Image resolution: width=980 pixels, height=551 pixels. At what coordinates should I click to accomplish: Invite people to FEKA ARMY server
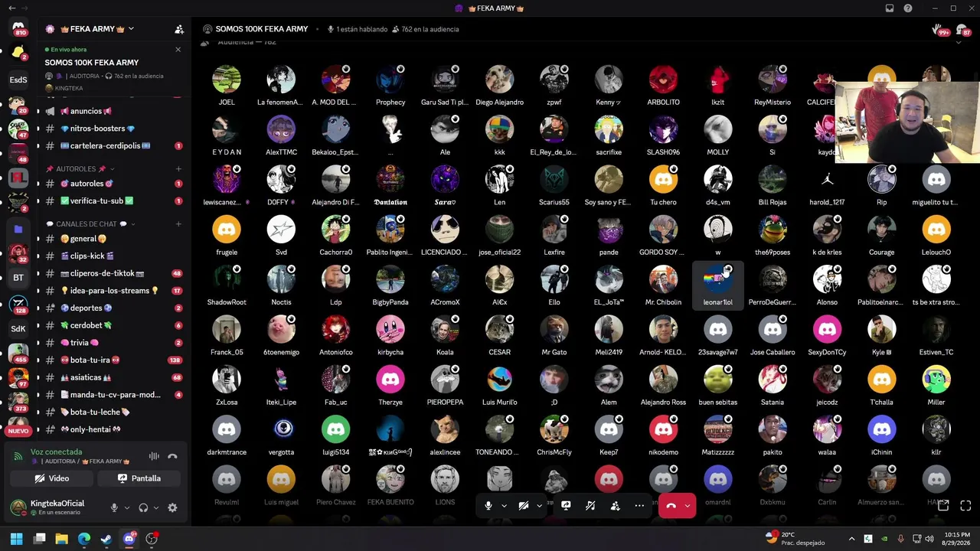pyautogui.click(x=179, y=29)
